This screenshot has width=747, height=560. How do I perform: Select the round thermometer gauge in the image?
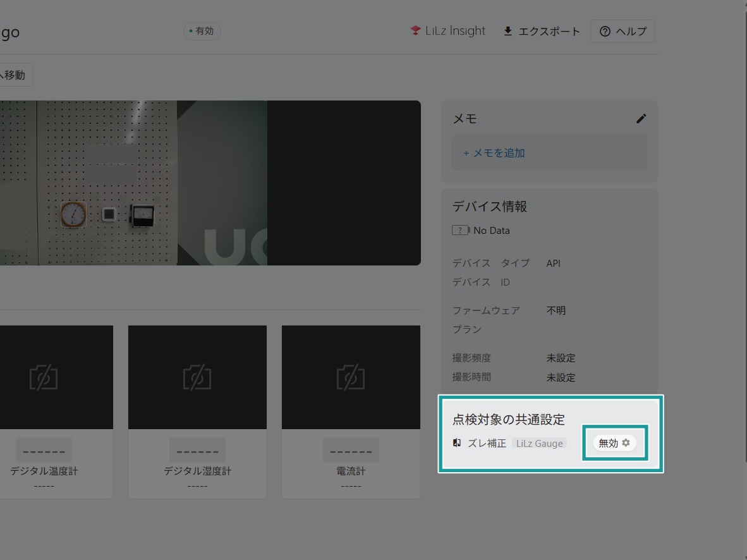coord(73,214)
